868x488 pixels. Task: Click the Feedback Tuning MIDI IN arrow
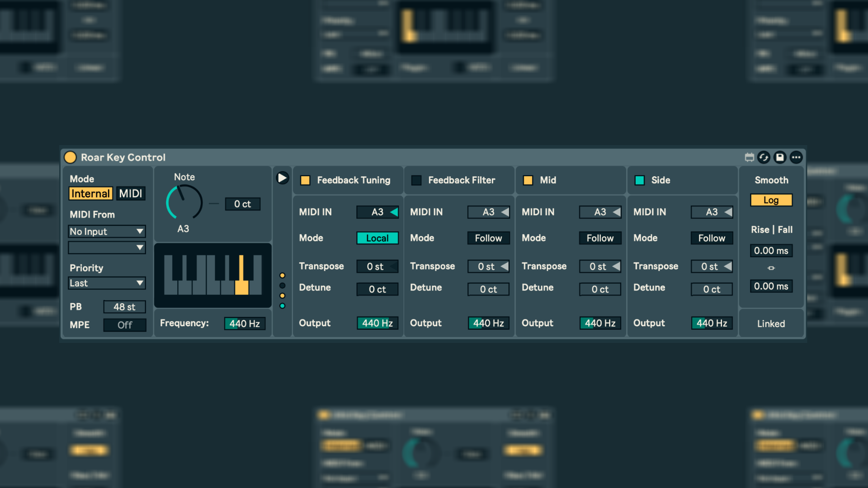point(394,212)
